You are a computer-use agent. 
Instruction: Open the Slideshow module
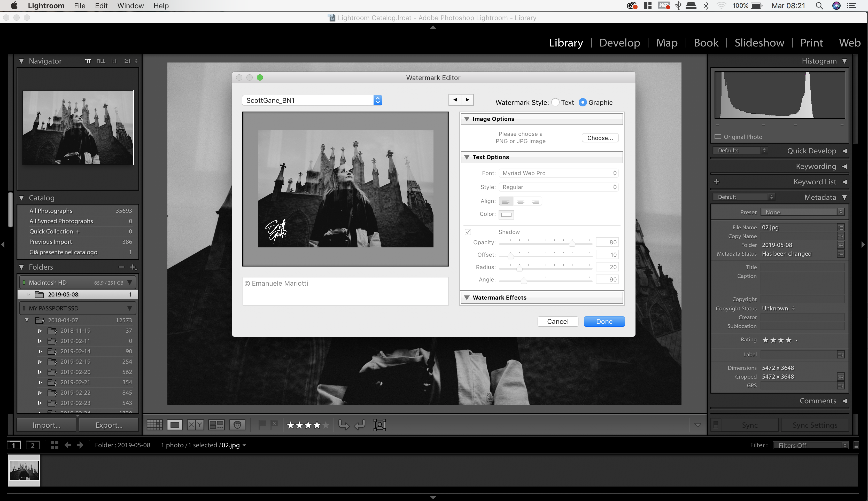click(759, 43)
